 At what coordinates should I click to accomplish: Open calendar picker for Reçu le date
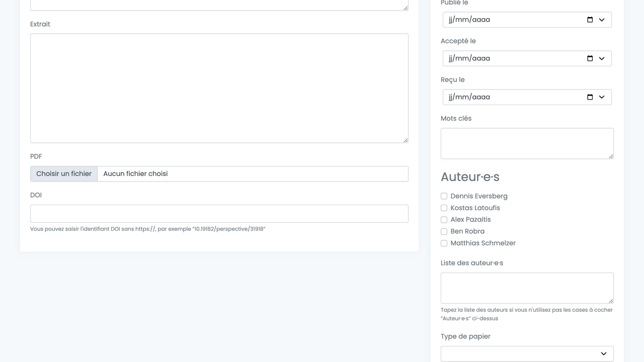coord(590,97)
